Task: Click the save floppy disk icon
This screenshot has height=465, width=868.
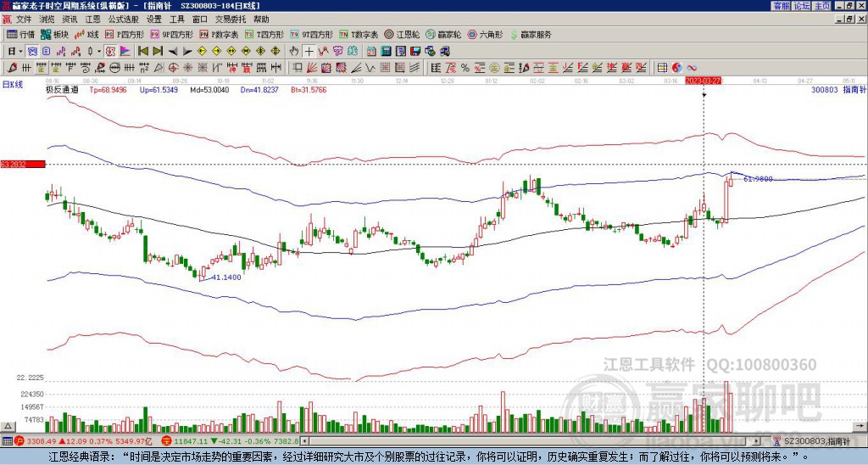Action: pos(415,52)
